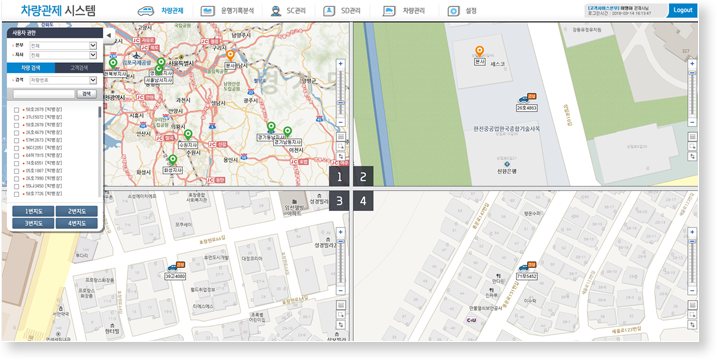Click the 검색 search button
This screenshot has width=717, height=360.
[x=86, y=94]
